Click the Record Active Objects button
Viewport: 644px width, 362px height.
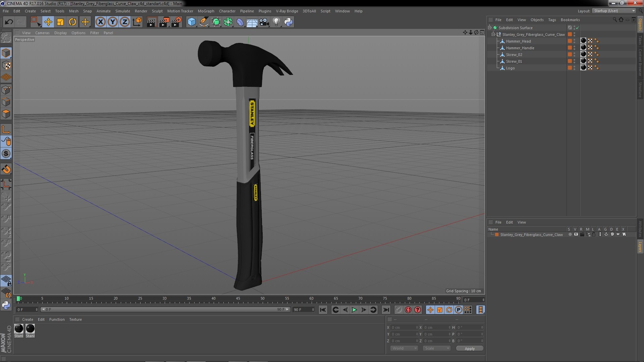click(398, 310)
